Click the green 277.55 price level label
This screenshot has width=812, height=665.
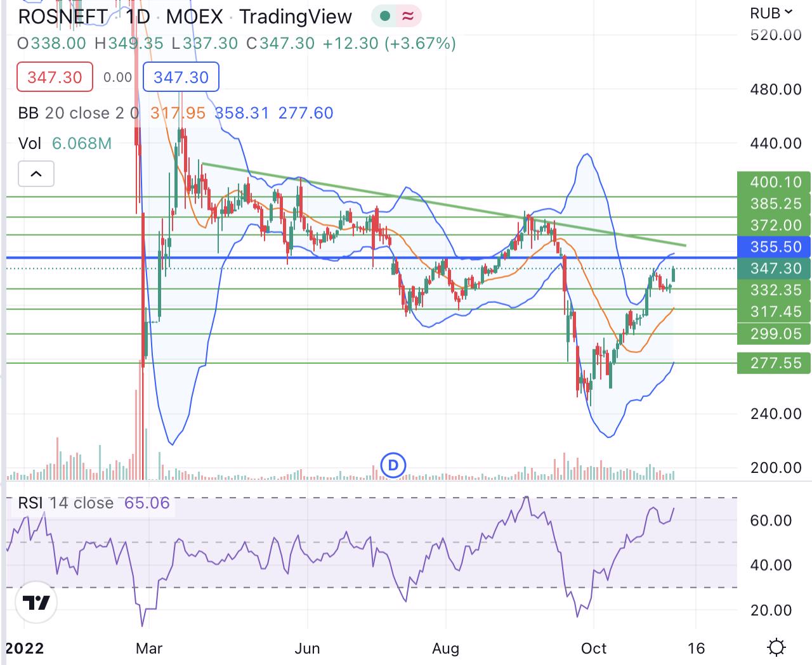(x=775, y=363)
